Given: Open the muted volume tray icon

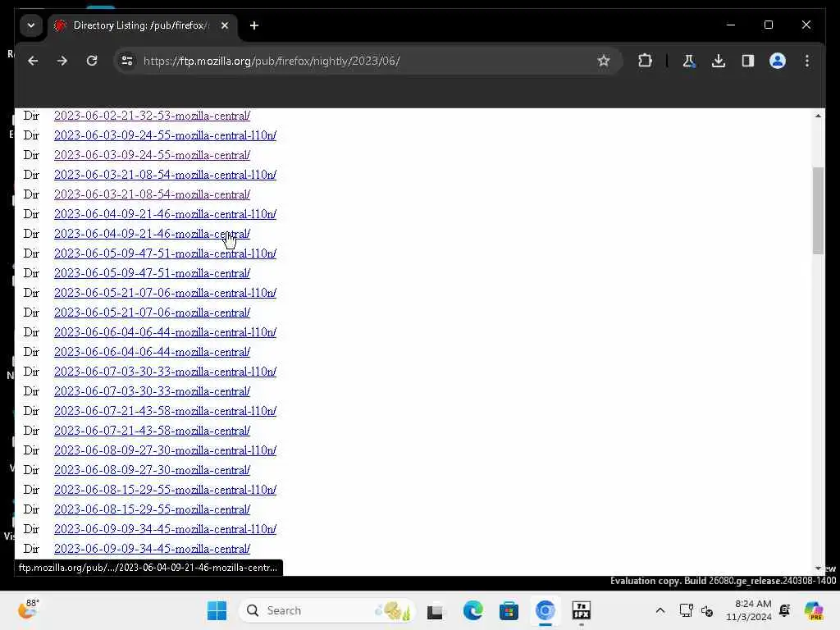Looking at the screenshot, I should [707, 610].
